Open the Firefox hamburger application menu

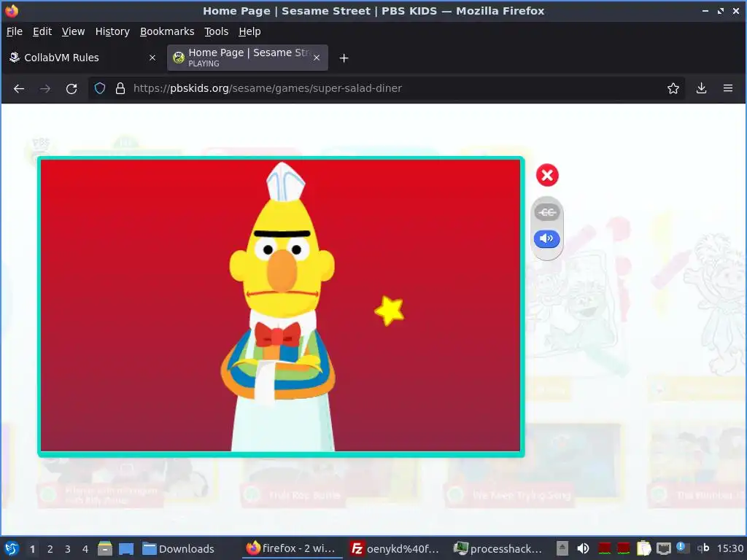[727, 88]
